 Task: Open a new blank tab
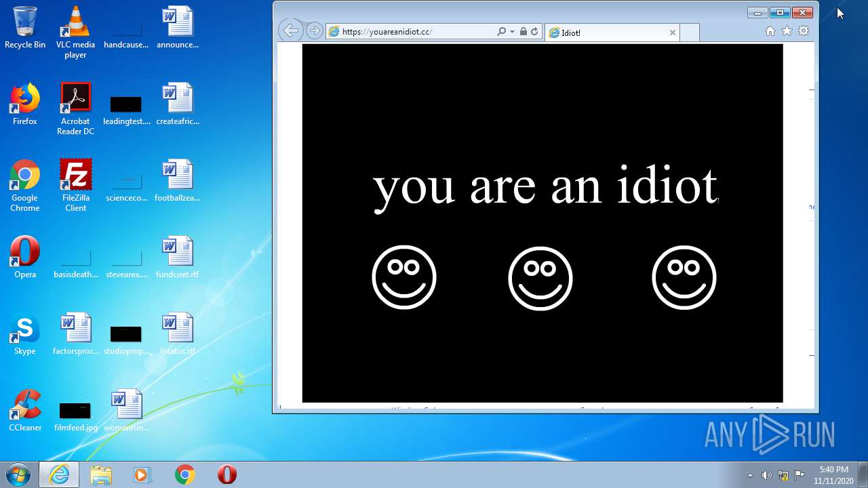689,33
